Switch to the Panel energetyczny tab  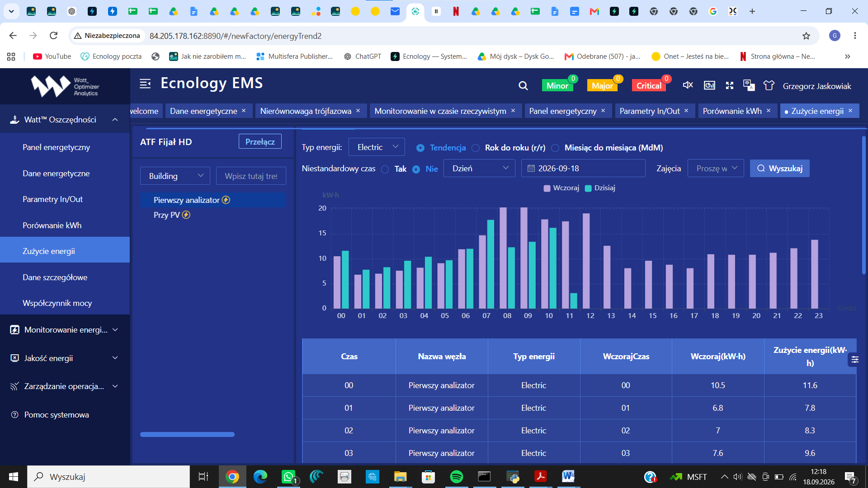point(563,111)
